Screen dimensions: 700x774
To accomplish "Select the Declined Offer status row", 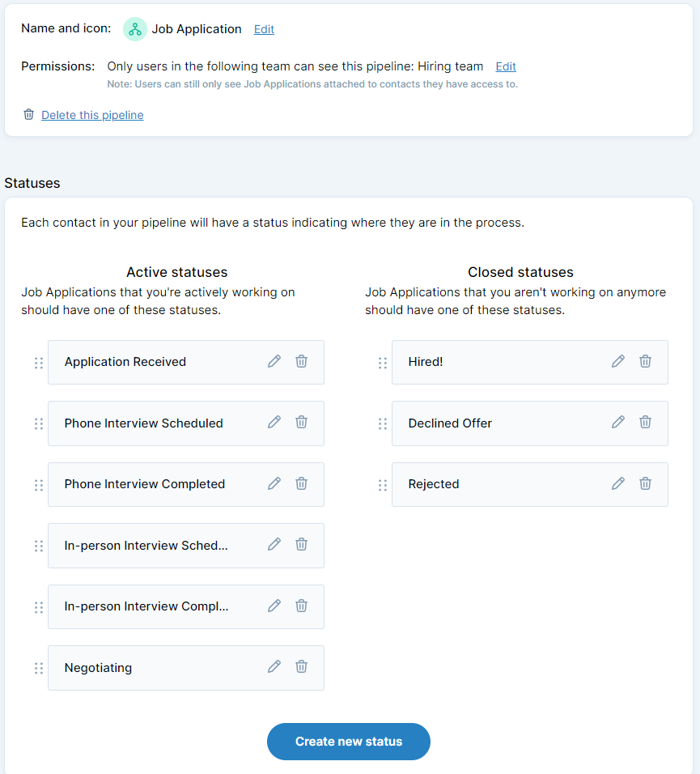I will 494,423.
